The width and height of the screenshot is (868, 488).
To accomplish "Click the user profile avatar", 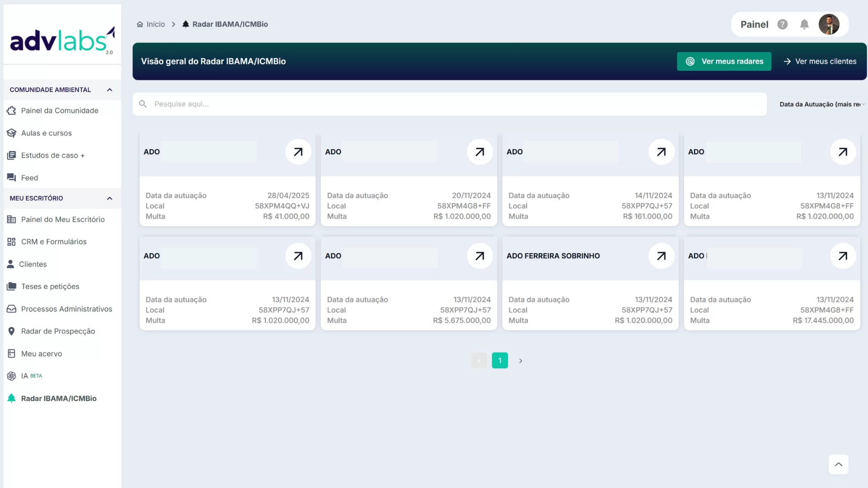I will [x=829, y=24].
